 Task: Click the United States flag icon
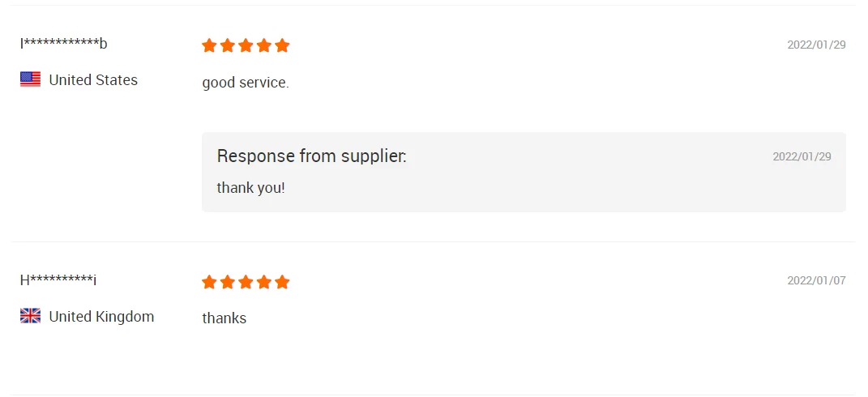coord(31,79)
